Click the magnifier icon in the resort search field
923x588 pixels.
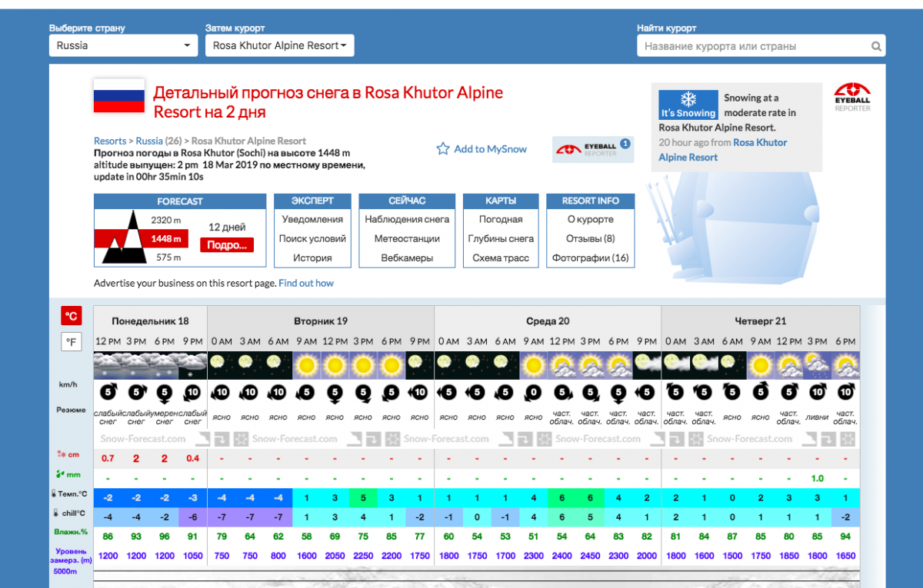(x=876, y=46)
